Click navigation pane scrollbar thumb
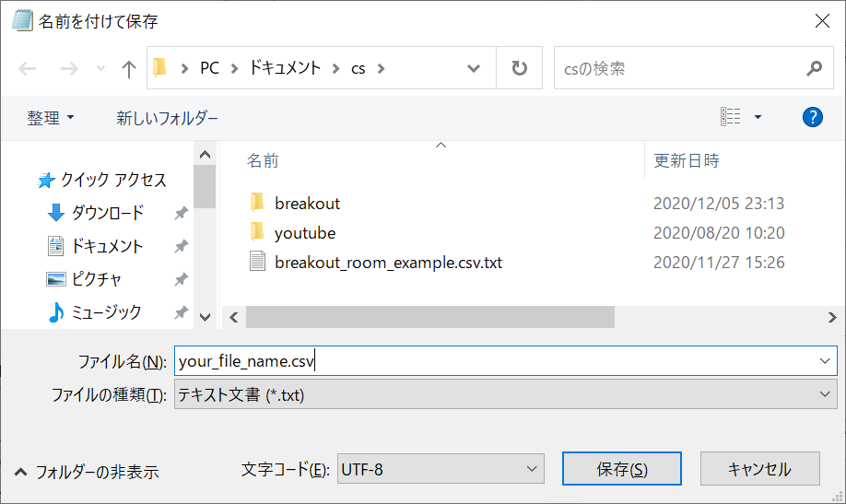The image size is (846, 504). pyautogui.click(x=205, y=186)
